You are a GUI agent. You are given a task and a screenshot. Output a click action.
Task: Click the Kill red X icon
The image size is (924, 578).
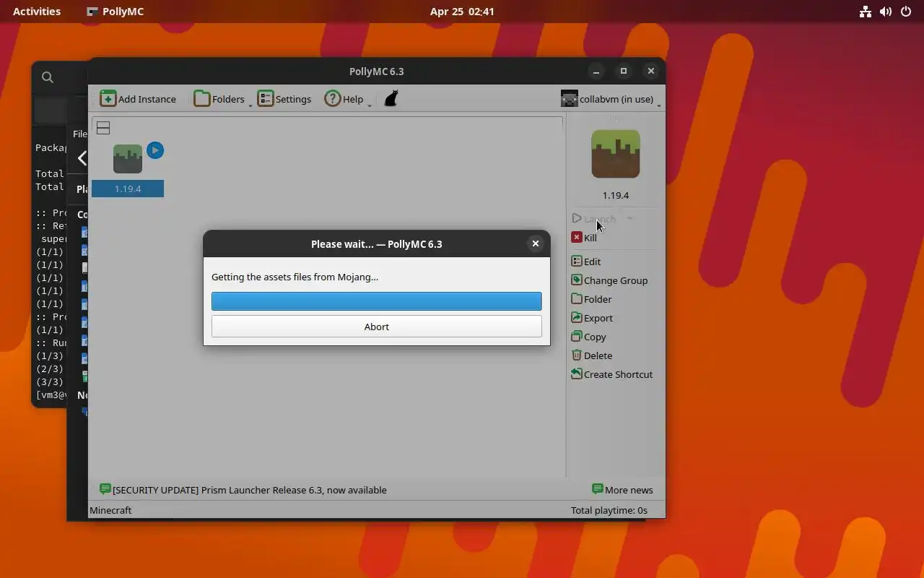click(576, 237)
